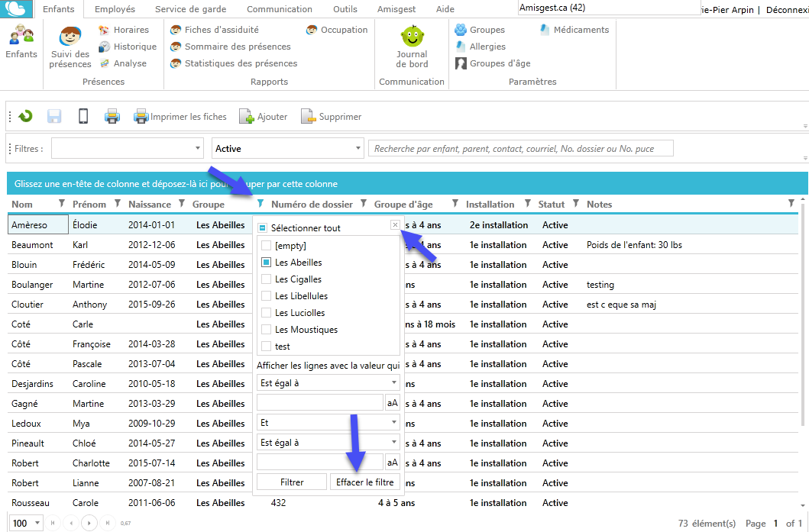Open second Est égal à operator dropdown
The width and height of the screenshot is (809, 532).
328,442
